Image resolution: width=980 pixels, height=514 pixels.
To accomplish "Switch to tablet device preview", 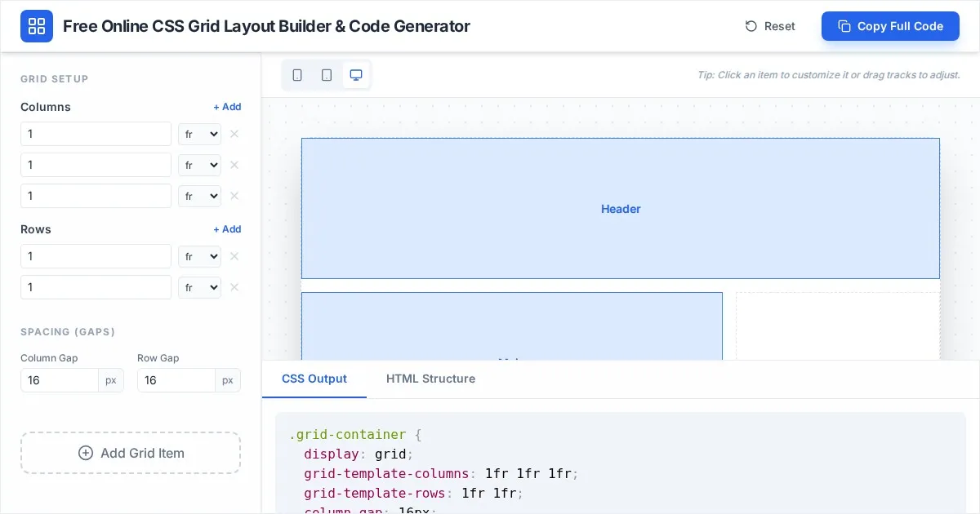I will pyautogui.click(x=327, y=75).
